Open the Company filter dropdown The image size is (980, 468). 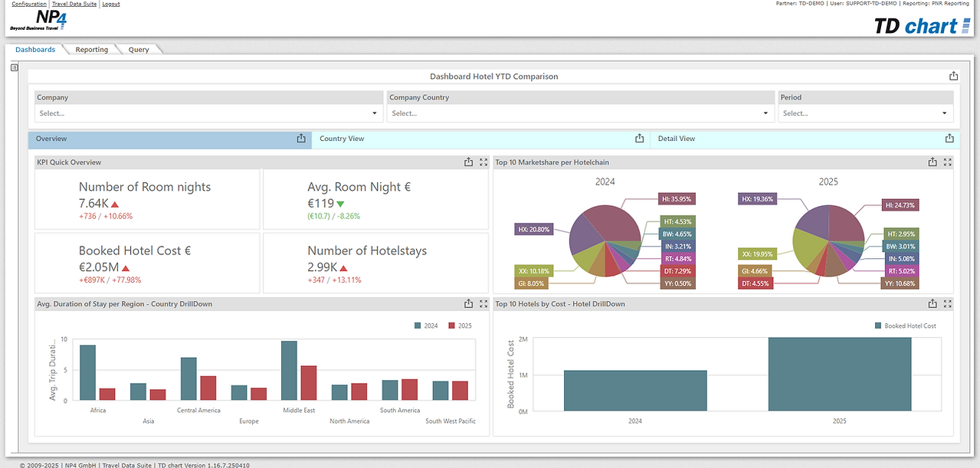pos(208,113)
